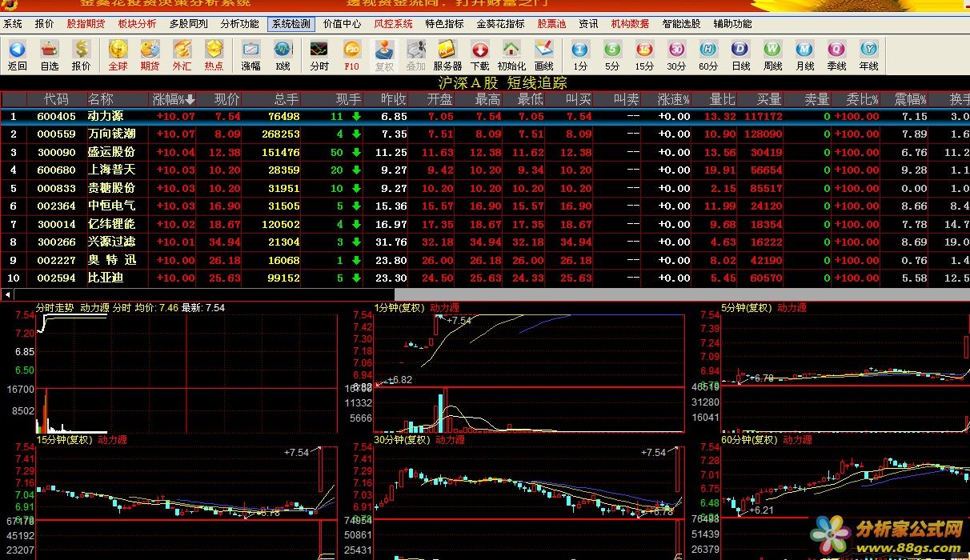Select stock row 万向钱潮
The image size is (970, 560).
pos(485,134)
